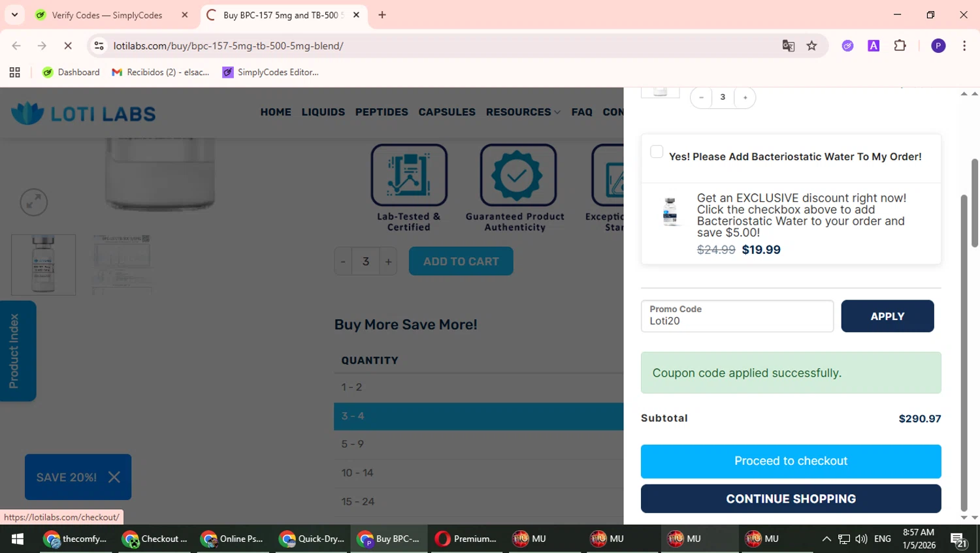Open the CAPSULES menu item
Image resolution: width=980 pixels, height=553 pixels.
447,112
